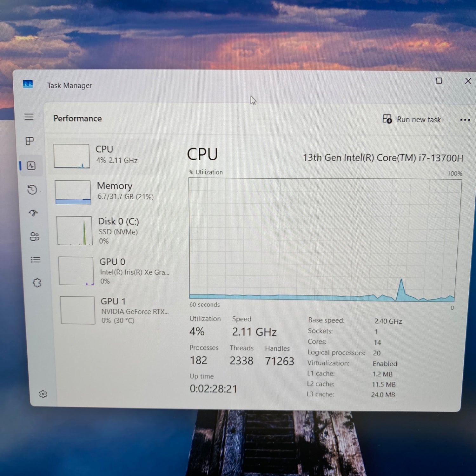Open Task Manager settings gear
The height and width of the screenshot is (476, 476).
[43, 394]
